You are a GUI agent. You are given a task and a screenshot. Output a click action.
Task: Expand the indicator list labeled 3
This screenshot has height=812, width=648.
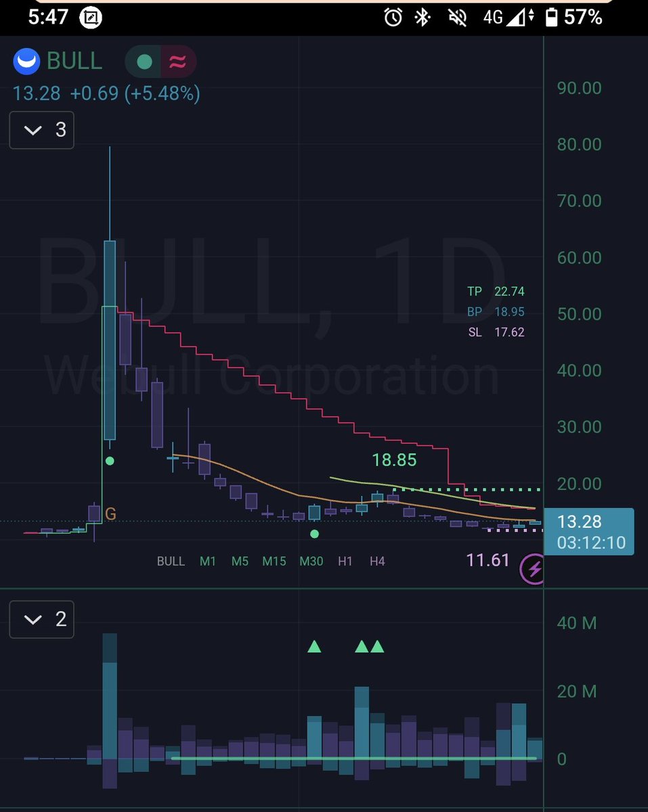(x=42, y=130)
